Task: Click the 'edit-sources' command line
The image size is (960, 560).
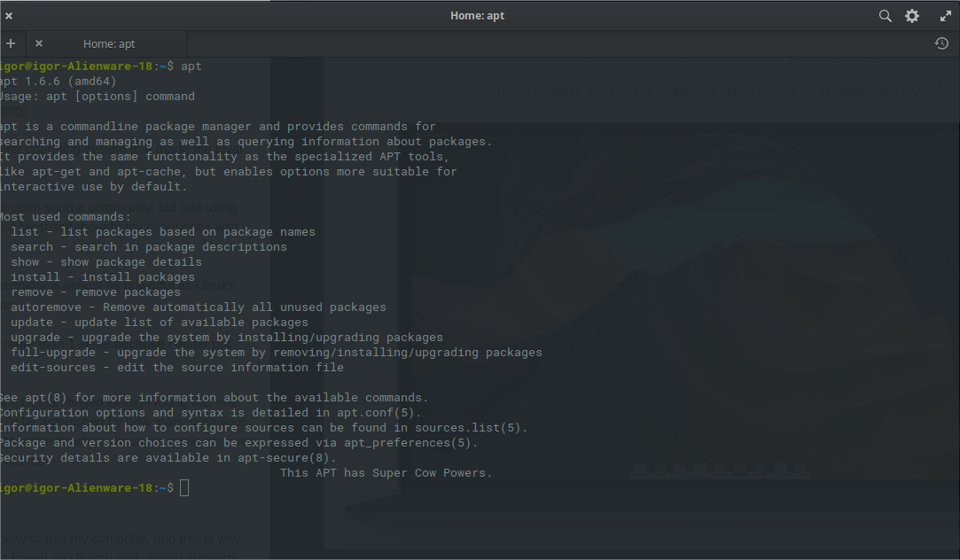Action: tap(177, 368)
